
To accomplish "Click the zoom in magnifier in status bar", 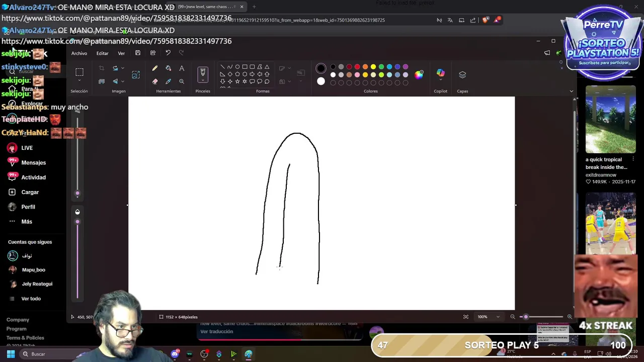I will click(570, 317).
